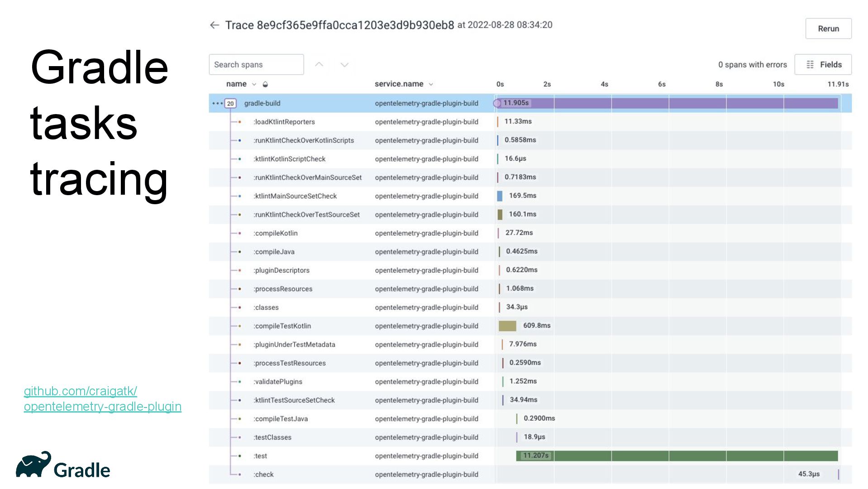This screenshot has height=489, width=868.
Task: Open service.name column dropdown chevron
Action: 431,84
